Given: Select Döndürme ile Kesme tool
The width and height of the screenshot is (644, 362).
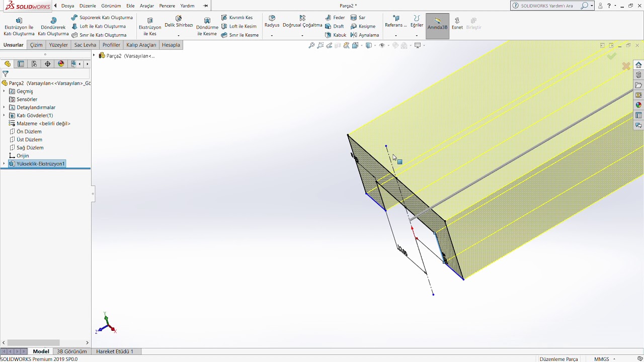Looking at the screenshot, I should (x=207, y=27).
